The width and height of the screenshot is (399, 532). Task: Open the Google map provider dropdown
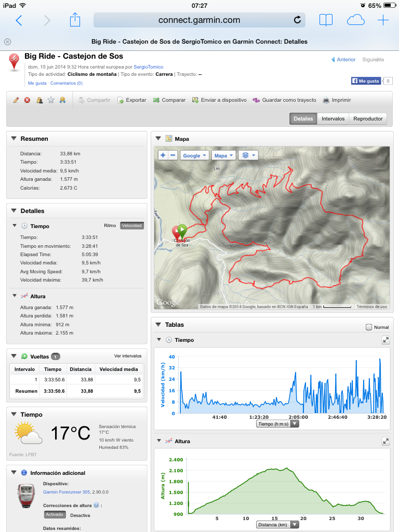click(x=194, y=155)
